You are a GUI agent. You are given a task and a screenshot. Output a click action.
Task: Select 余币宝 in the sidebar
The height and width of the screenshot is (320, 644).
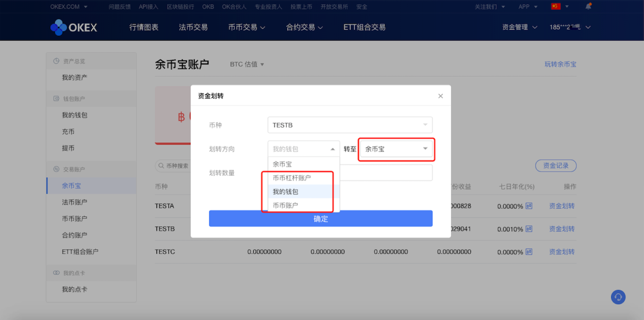pos(71,186)
